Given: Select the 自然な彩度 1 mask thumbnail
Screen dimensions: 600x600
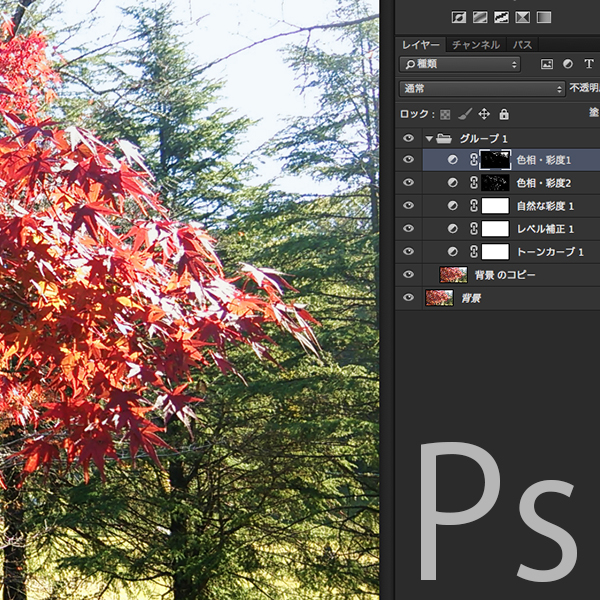Looking at the screenshot, I should click(495, 206).
